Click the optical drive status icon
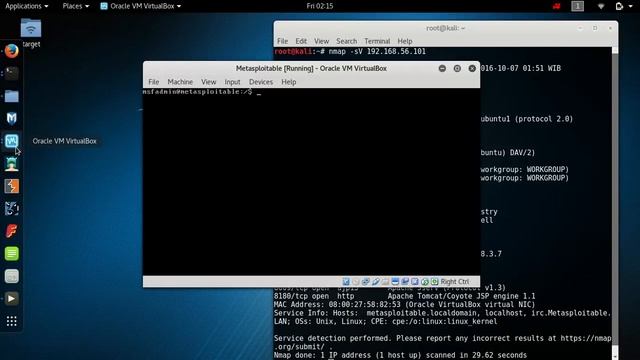Viewport: 640px width, 360px height. coord(356,282)
